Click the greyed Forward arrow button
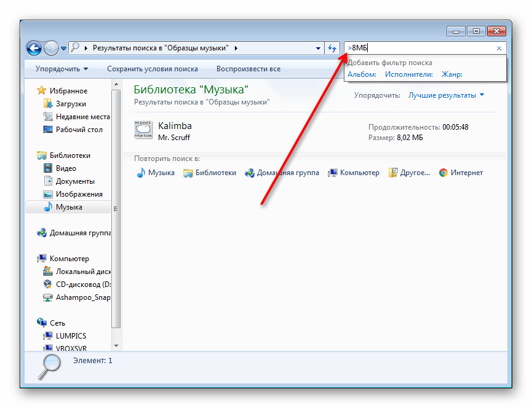 click(x=51, y=48)
